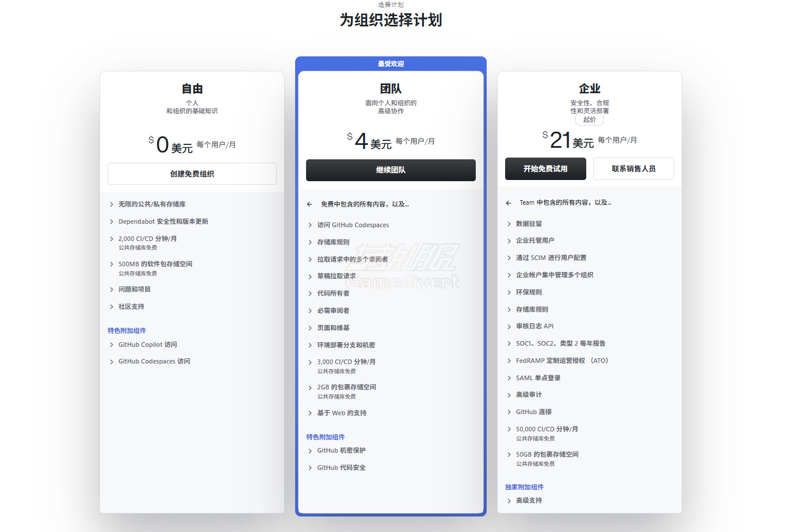Click 继续团队 button
Viewport: 806px width, 532px height.
click(391, 170)
